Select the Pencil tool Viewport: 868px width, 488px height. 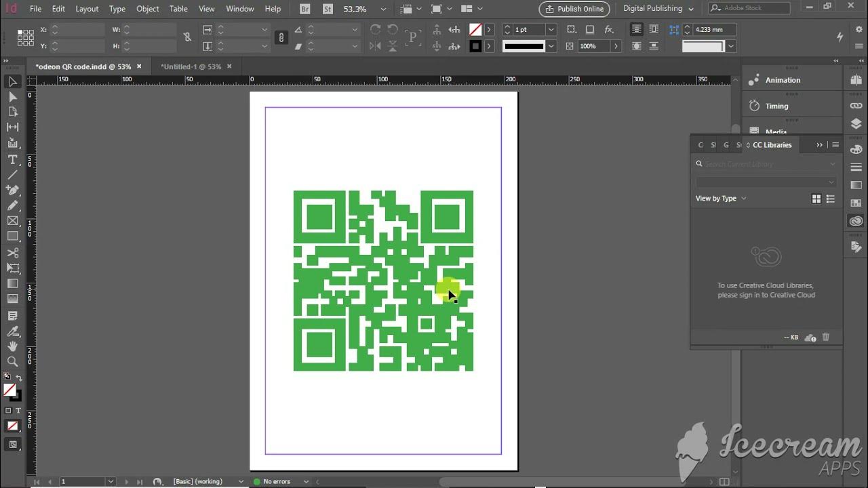click(x=12, y=205)
